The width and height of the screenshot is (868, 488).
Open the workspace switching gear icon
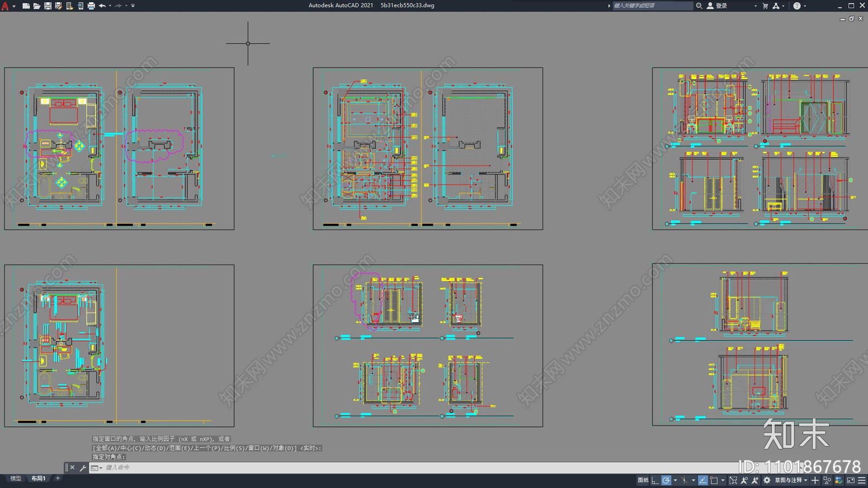(767, 480)
